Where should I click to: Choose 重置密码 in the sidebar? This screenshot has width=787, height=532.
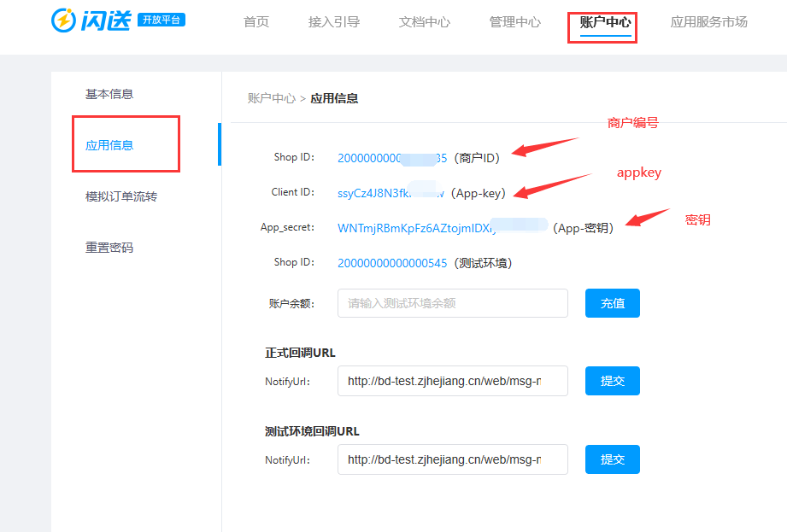tap(109, 248)
